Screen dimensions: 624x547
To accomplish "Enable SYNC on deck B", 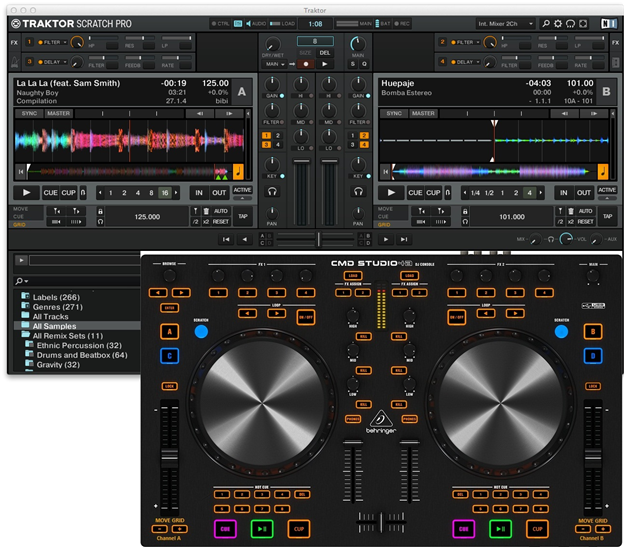I will [x=394, y=113].
